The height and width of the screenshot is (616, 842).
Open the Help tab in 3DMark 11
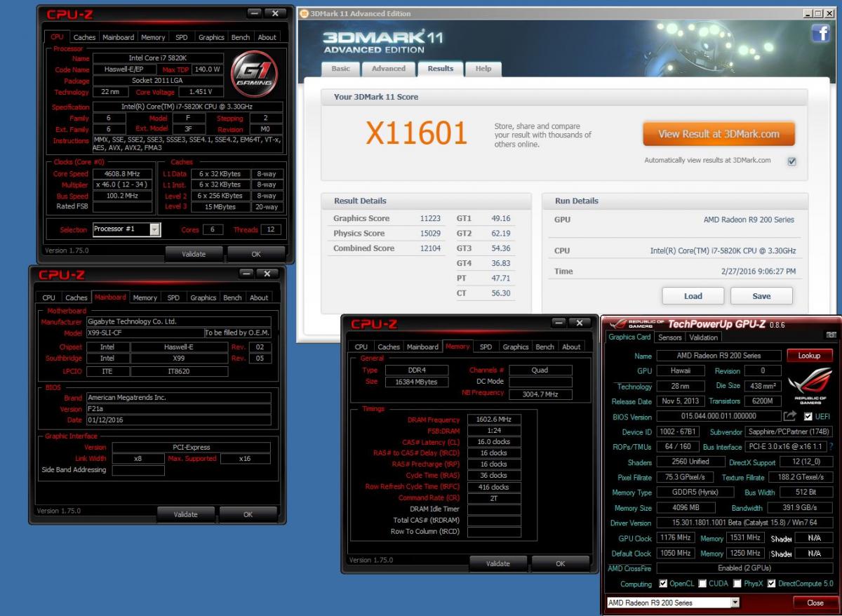pos(483,69)
